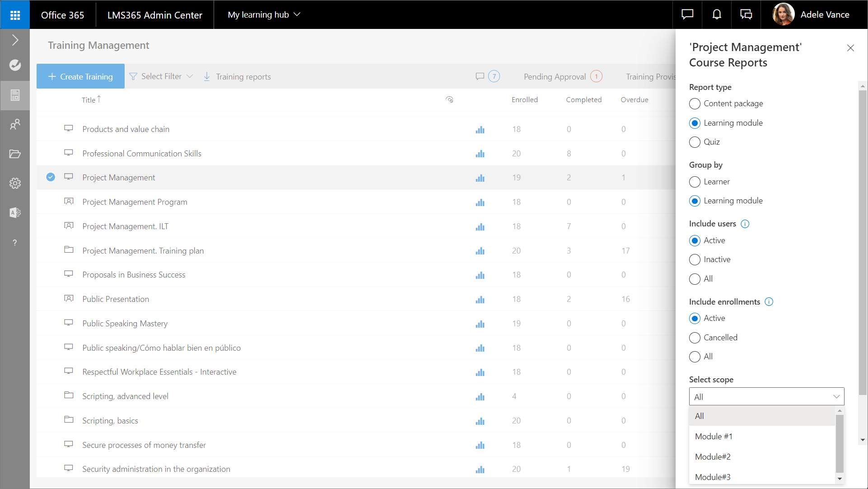The height and width of the screenshot is (489, 868).
Task: Open the folder catalog icon in sidebar
Action: pyautogui.click(x=15, y=154)
